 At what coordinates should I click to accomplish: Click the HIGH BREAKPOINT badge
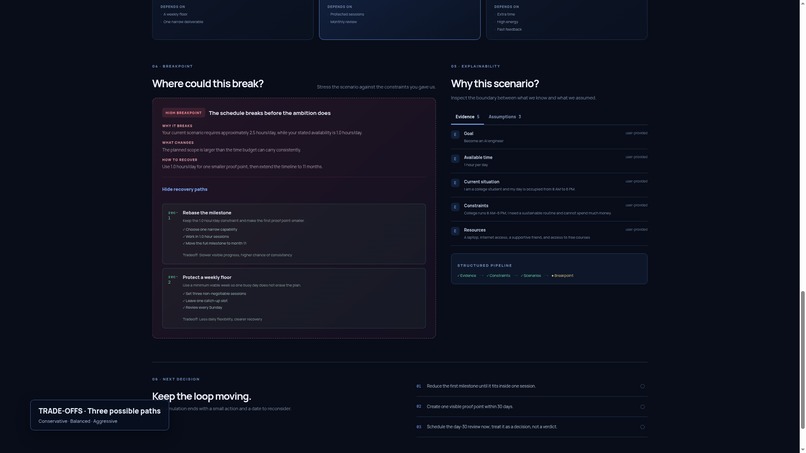tap(184, 113)
